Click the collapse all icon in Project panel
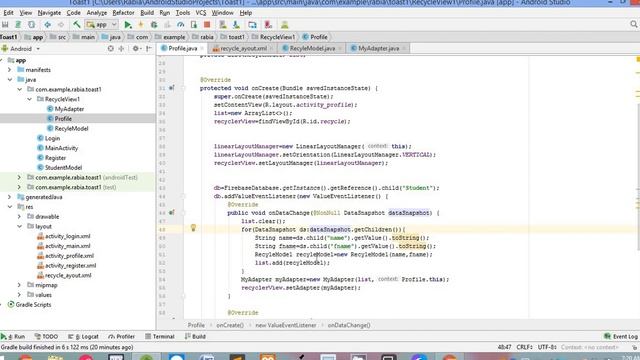The height and width of the screenshot is (360, 640). pos(121,49)
